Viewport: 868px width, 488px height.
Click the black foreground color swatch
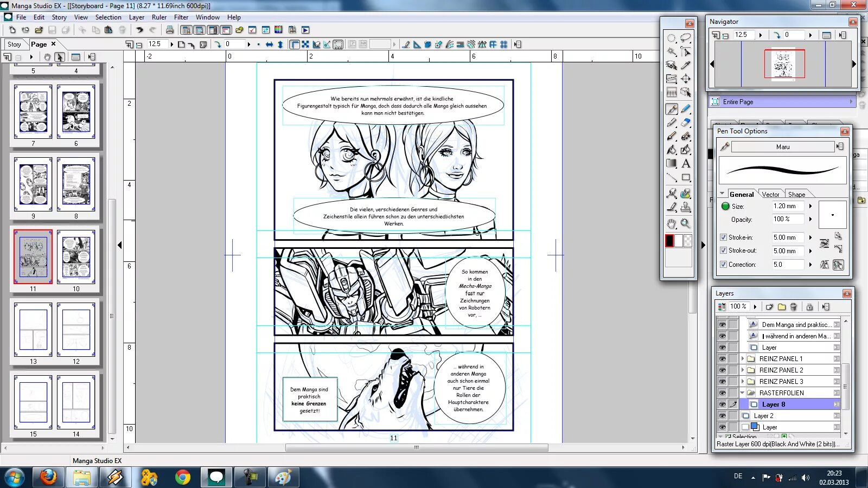coord(669,241)
